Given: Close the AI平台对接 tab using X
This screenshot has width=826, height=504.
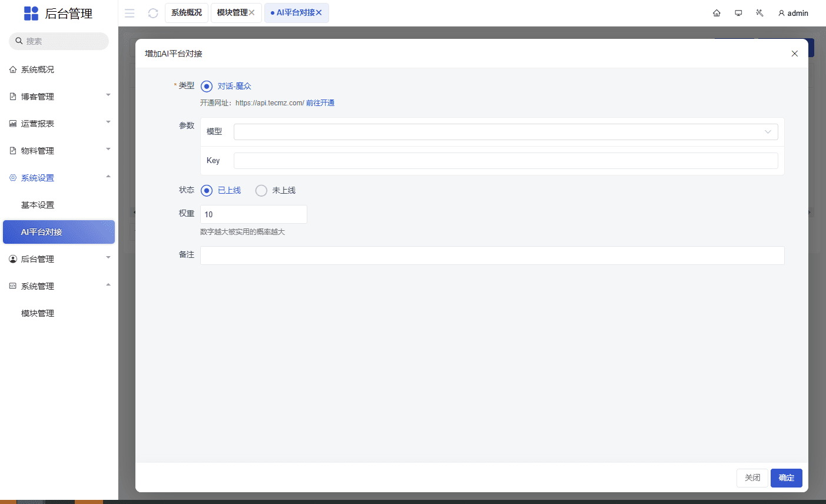Looking at the screenshot, I should click(x=319, y=12).
